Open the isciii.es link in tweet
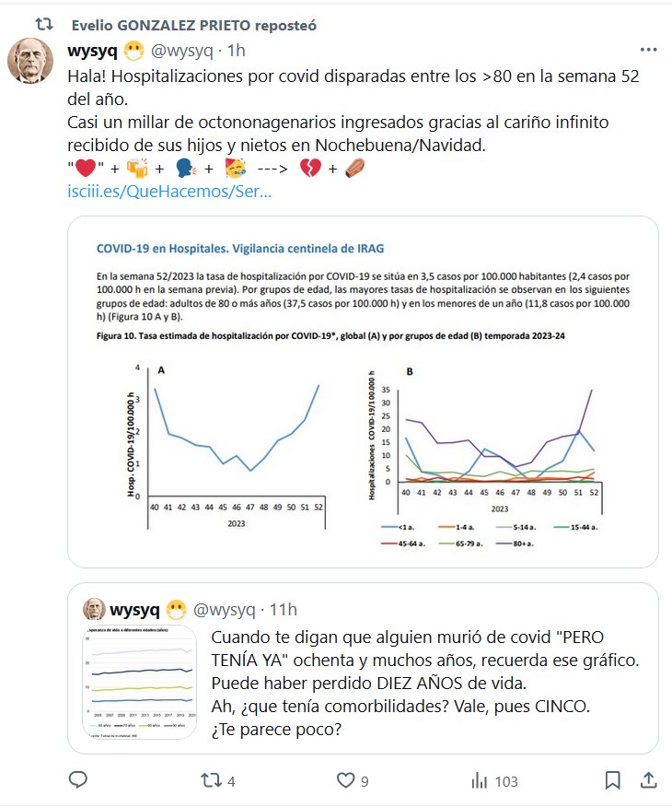The image size is (672, 807). [169, 193]
